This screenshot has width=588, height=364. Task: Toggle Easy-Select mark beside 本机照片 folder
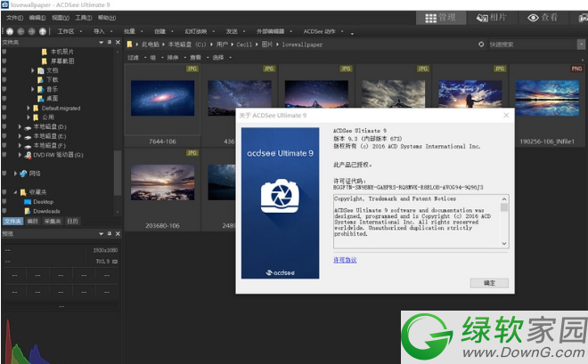point(4,53)
